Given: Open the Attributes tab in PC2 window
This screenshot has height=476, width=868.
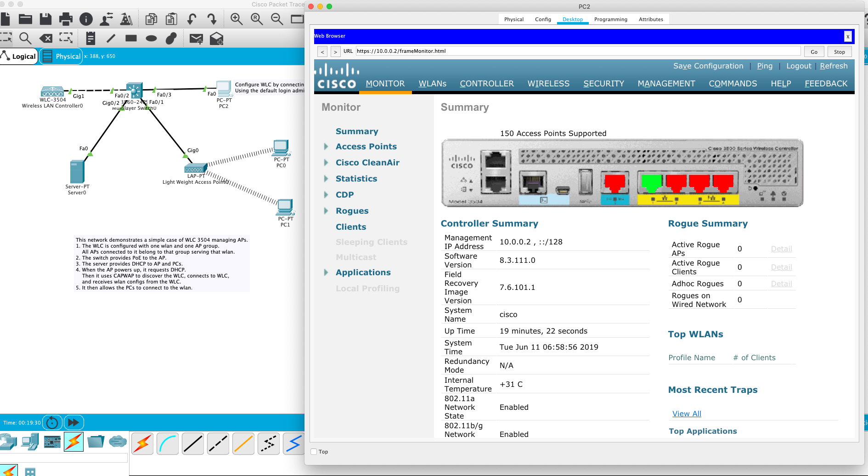Looking at the screenshot, I should click(651, 19).
